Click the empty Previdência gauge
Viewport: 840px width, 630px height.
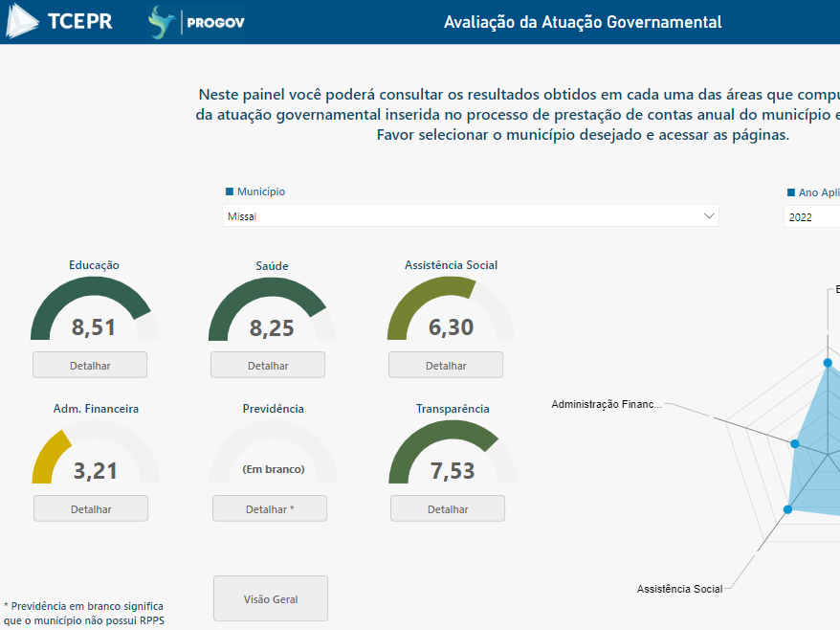coord(274,432)
